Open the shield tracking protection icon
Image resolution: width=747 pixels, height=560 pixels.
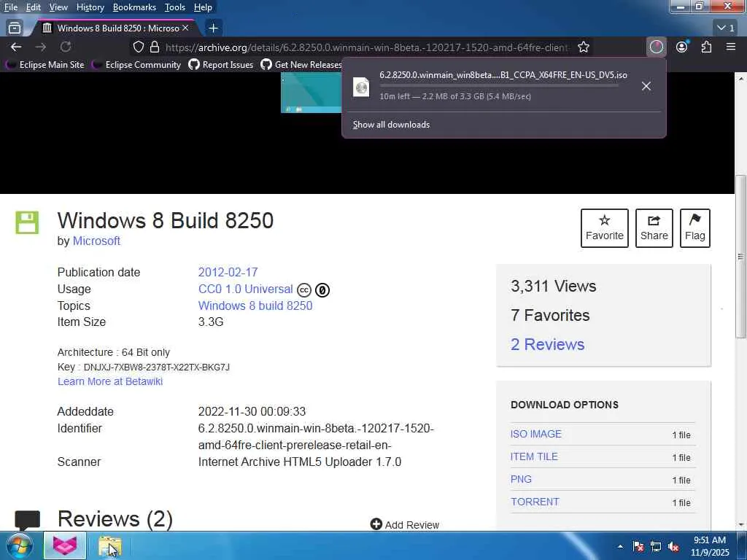click(138, 47)
